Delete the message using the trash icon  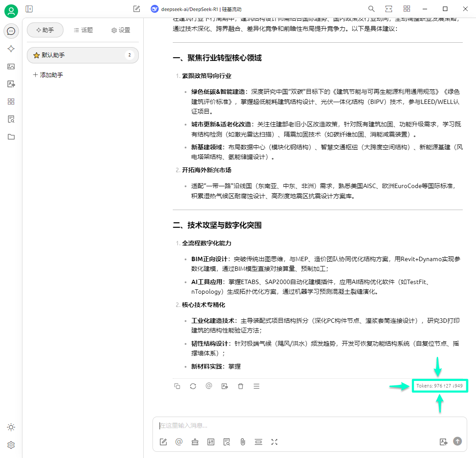pyautogui.click(x=241, y=386)
